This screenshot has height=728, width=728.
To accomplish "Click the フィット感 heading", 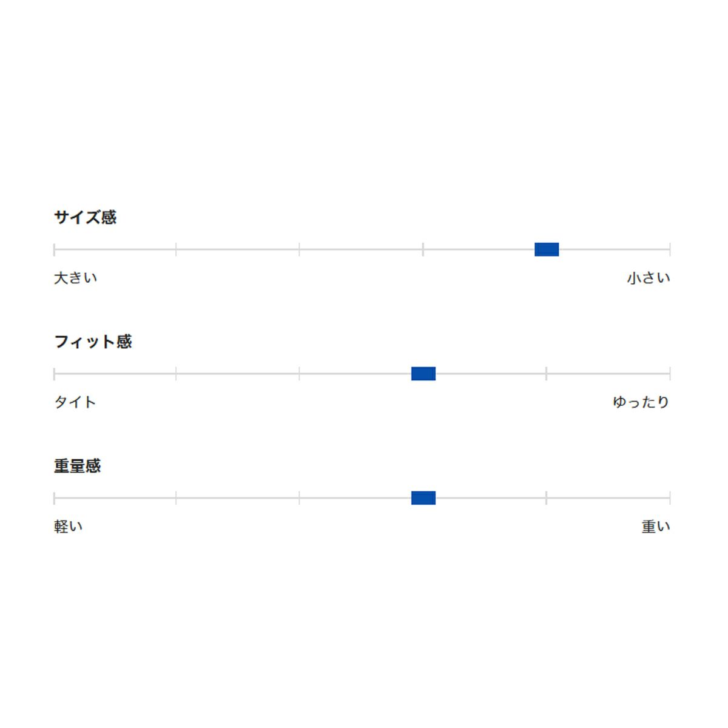I will pos(93,342).
